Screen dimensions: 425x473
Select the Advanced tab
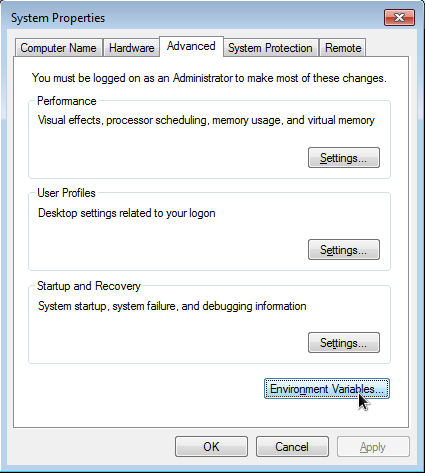tap(191, 46)
